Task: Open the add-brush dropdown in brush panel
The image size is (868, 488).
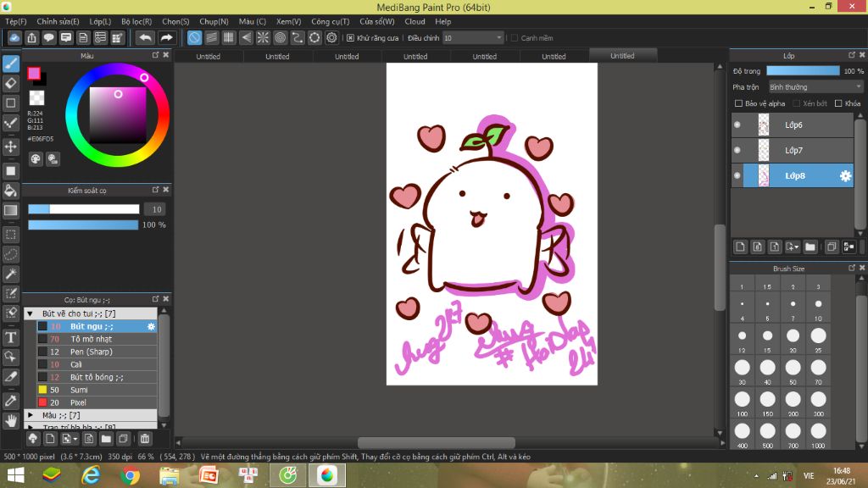Action: coord(70,439)
